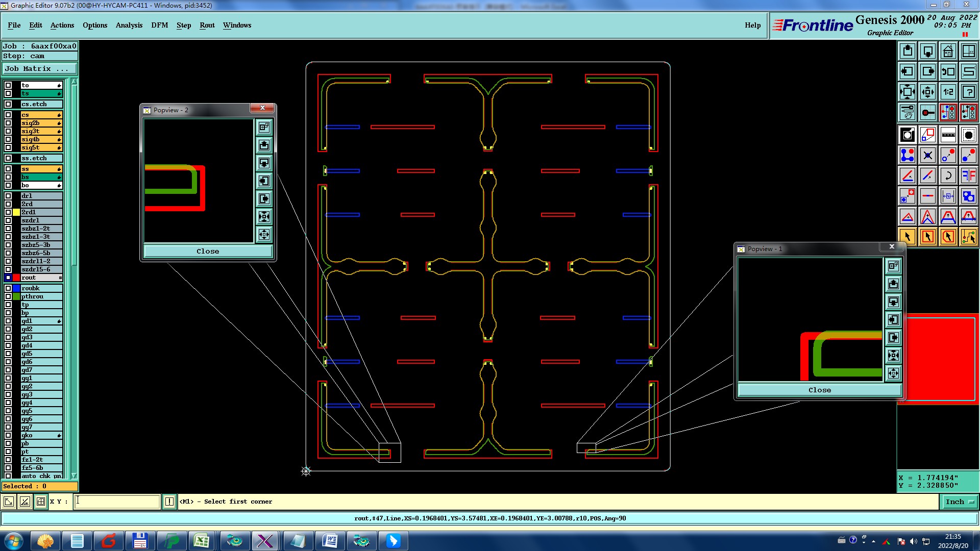Click the blue swatch of layer roubk

16,288
